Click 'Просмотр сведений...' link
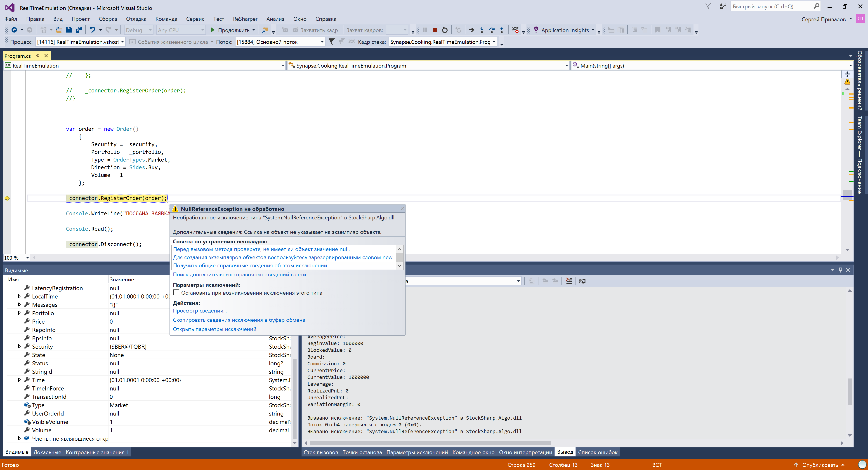Screen dimensions: 868x470 pos(199,311)
